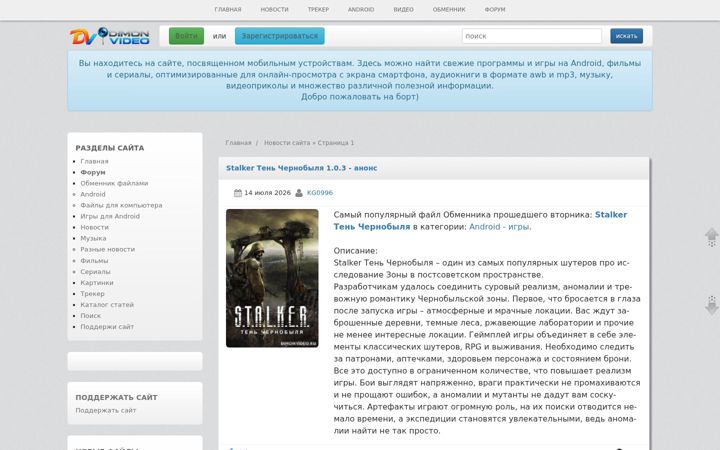Open sidebar link Файлы для компьютера
The image size is (720, 450).
[x=121, y=205]
